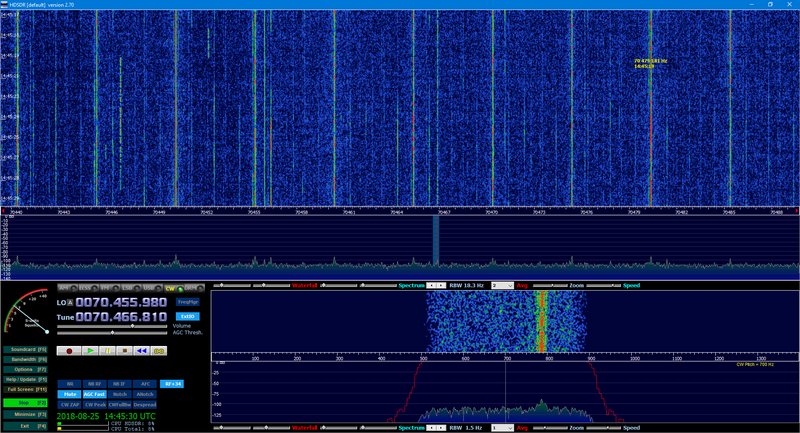The height and width of the screenshot is (433, 800).
Task: Toggle the ANotch auto notch filter
Action: click(x=145, y=394)
